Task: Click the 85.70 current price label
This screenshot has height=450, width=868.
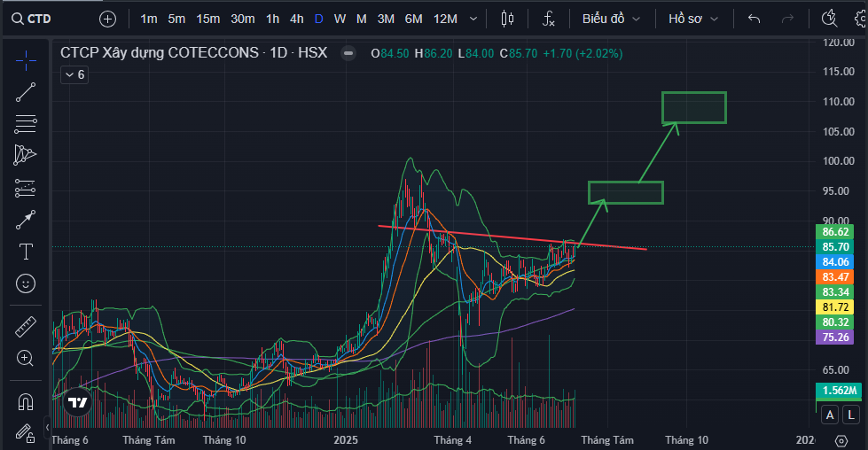Action: (x=835, y=246)
